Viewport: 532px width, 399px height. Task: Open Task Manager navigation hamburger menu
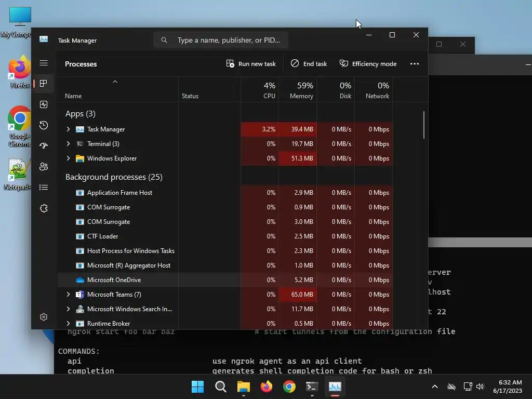click(44, 63)
